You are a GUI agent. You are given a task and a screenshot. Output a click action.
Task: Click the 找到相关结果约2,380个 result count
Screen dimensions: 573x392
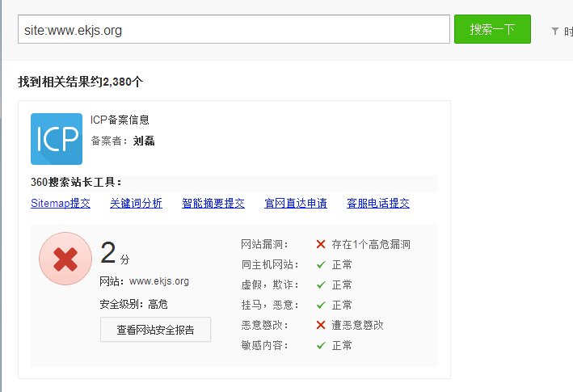(80, 82)
